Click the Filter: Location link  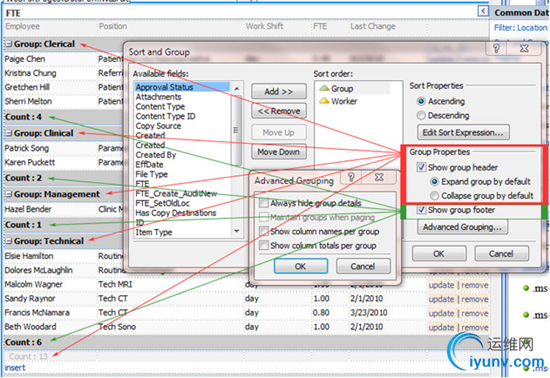(521, 28)
